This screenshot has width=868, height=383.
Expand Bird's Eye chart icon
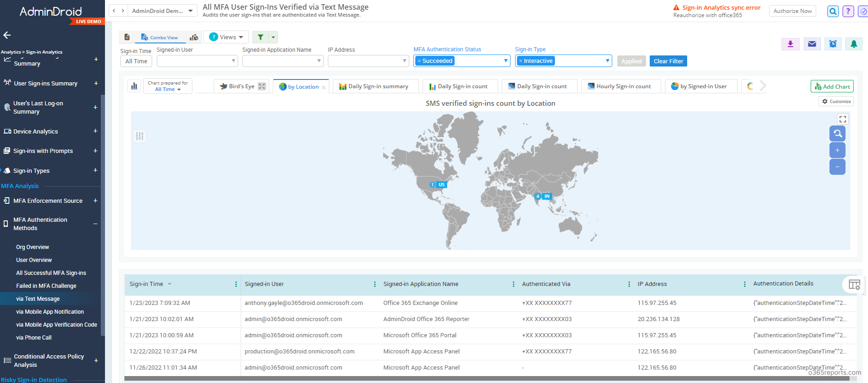[262, 86]
